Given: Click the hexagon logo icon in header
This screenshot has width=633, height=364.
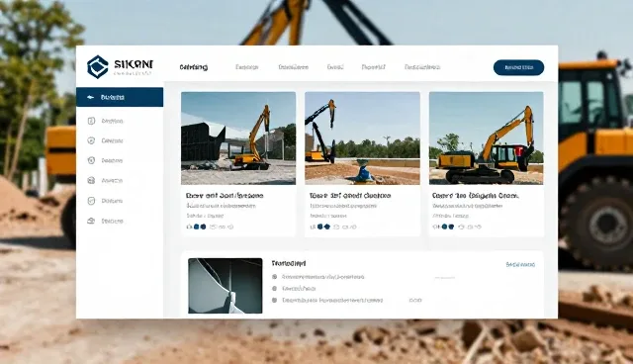Looking at the screenshot, I should (98, 66).
